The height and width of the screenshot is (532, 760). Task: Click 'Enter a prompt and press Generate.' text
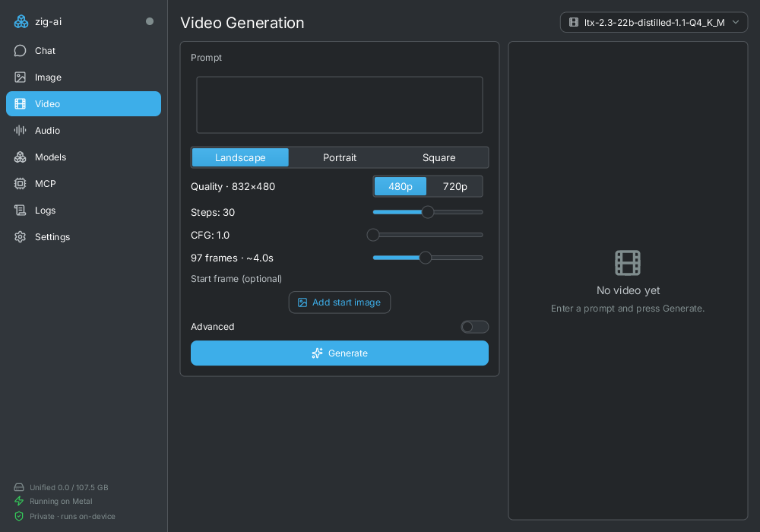(628, 309)
